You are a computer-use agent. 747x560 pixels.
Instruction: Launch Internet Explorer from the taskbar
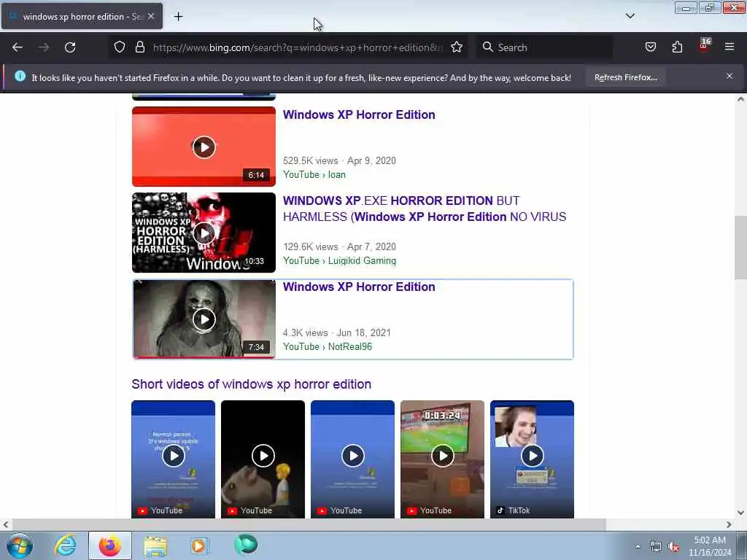65,545
